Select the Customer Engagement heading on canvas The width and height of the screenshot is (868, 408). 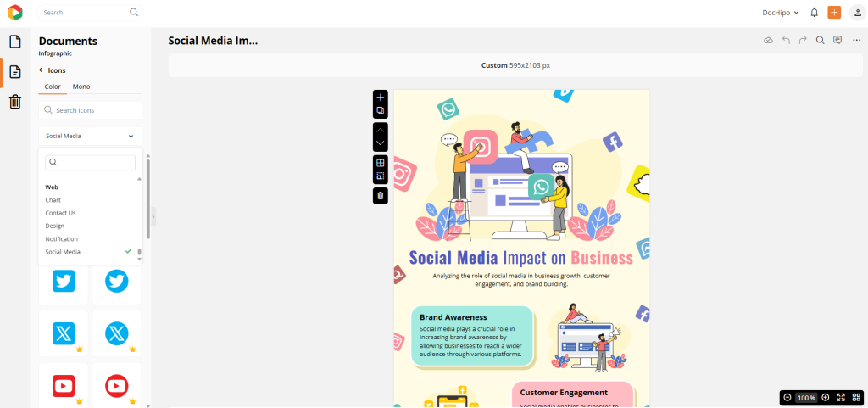click(x=564, y=393)
